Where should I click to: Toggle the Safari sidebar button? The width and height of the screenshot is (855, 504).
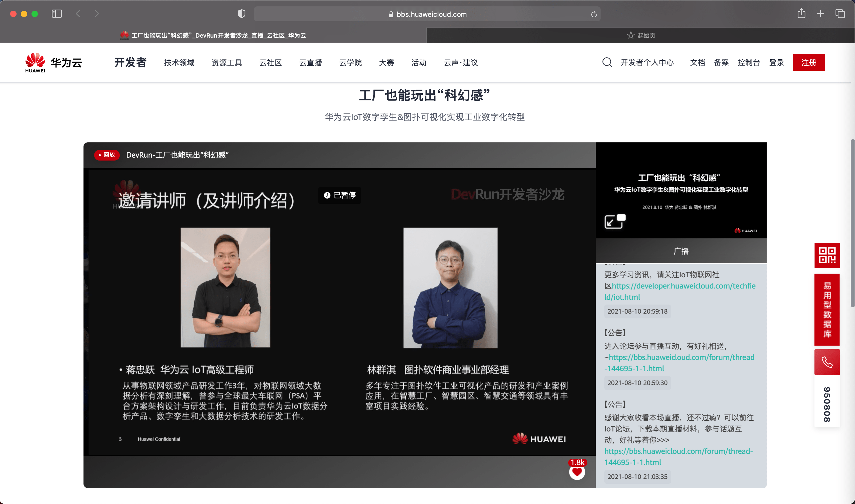[x=57, y=14]
